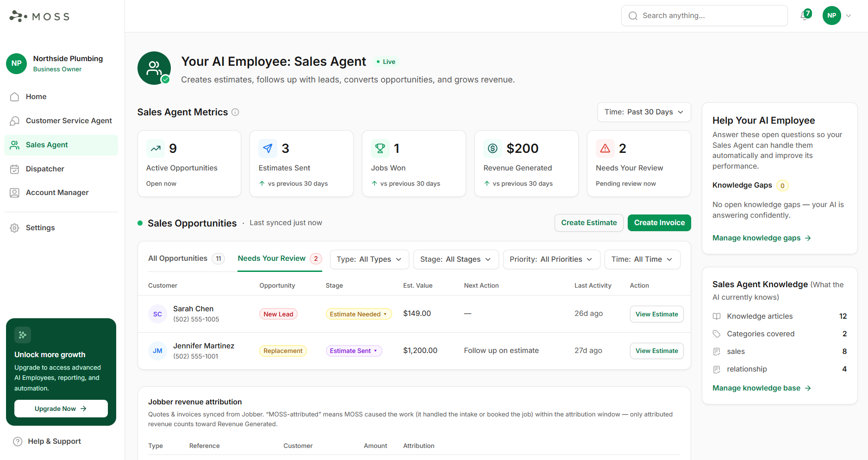Open Settings in the sidebar
This screenshot has height=460, width=868.
61,228
